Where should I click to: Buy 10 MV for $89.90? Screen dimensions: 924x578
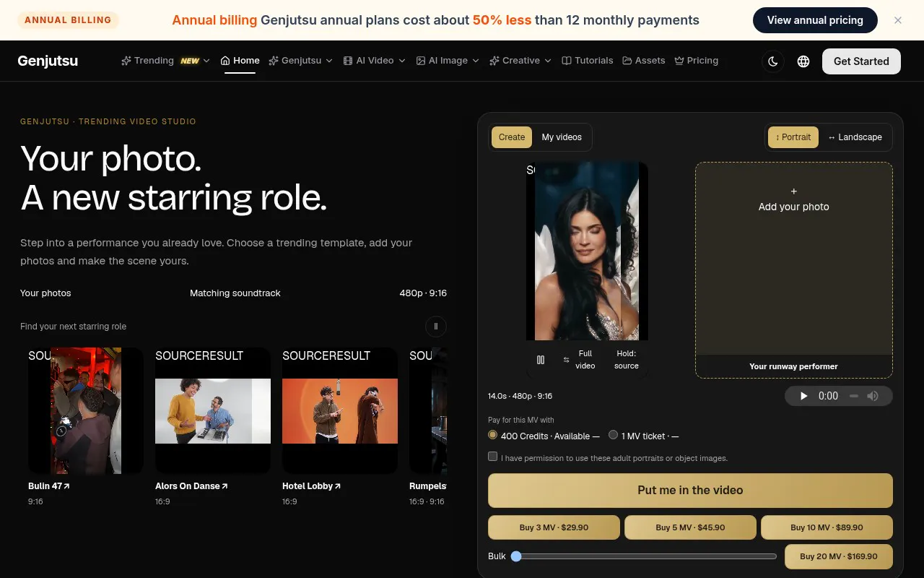coord(827,527)
